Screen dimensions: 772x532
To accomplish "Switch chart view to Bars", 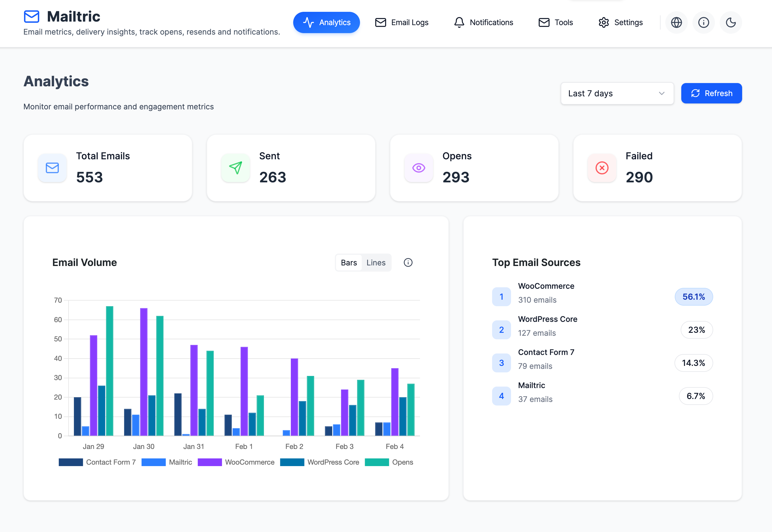I will coord(349,263).
